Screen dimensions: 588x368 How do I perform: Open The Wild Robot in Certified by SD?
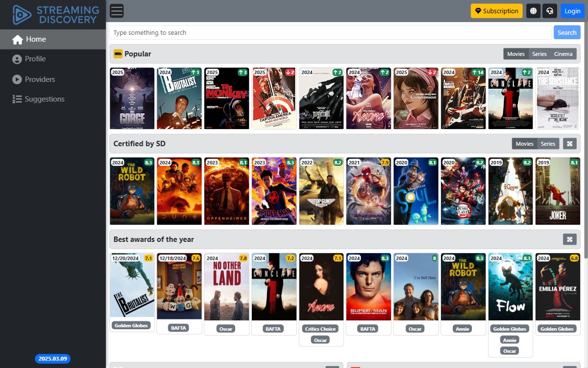(132, 191)
